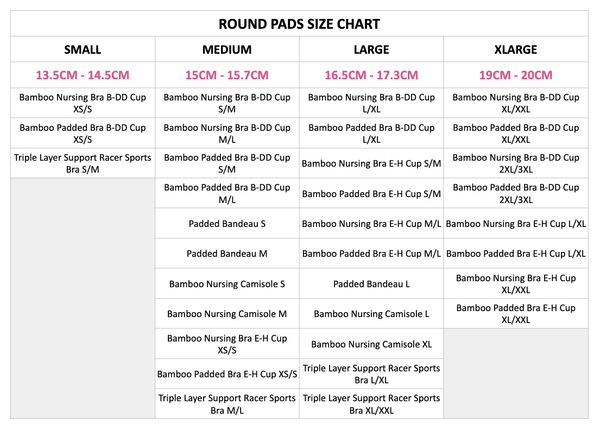Select the MEDIUM column header

coord(227,49)
